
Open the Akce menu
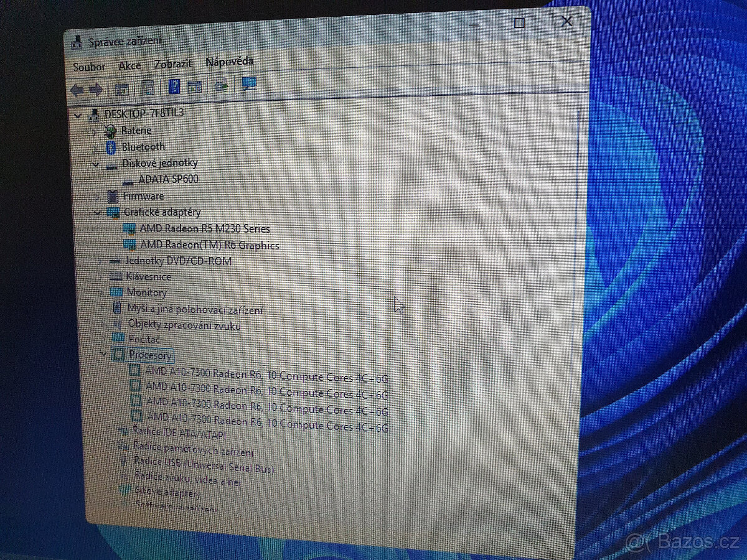pyautogui.click(x=129, y=65)
